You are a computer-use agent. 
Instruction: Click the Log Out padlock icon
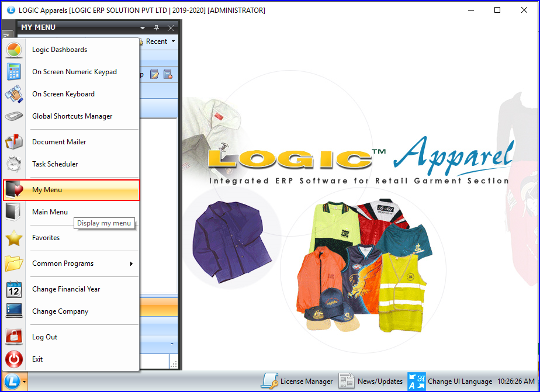click(14, 337)
